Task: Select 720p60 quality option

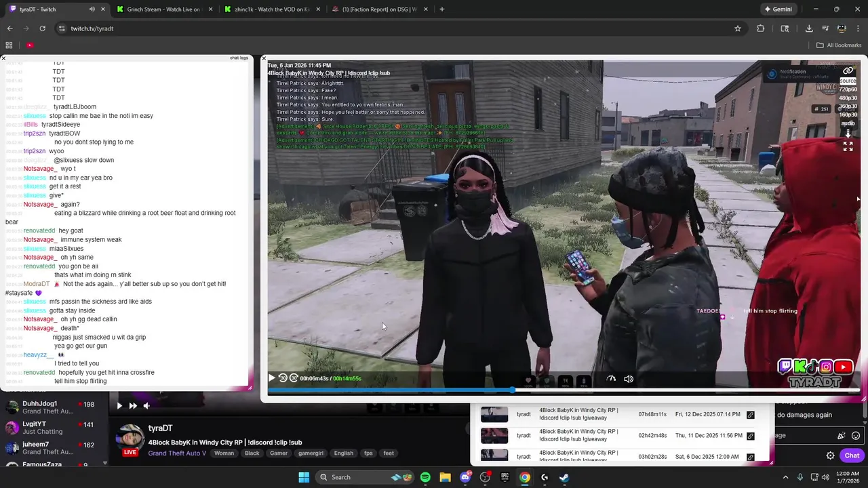Action: [848, 89]
